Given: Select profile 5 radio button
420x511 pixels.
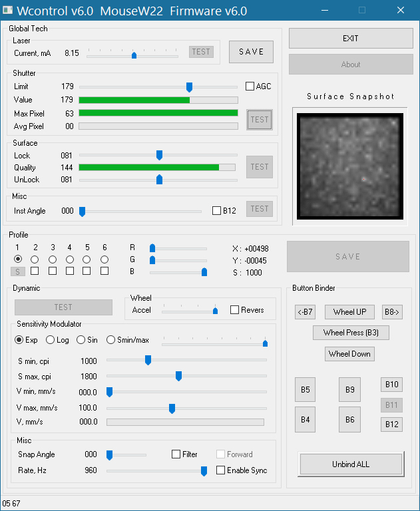Looking at the screenshot, I should pyautogui.click(x=87, y=259).
